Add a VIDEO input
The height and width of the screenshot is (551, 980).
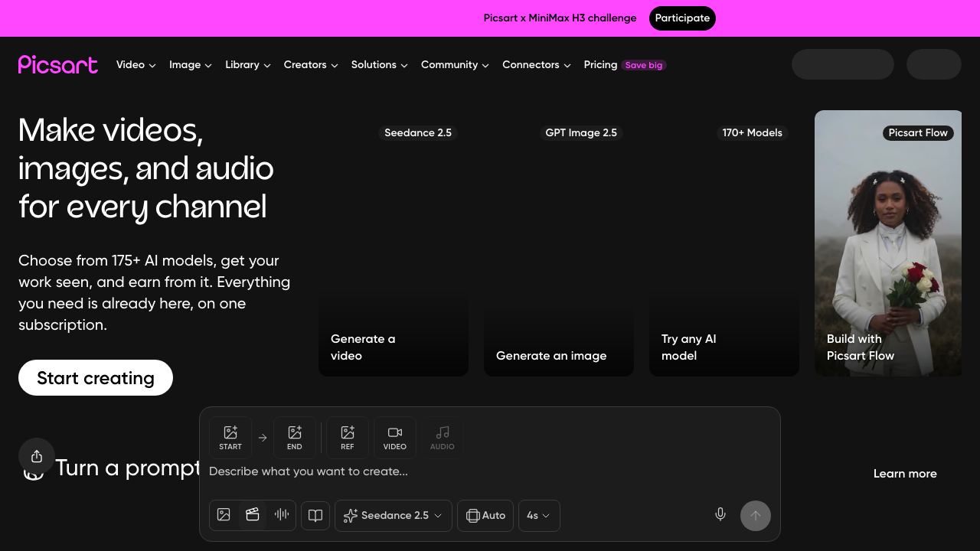click(x=395, y=438)
